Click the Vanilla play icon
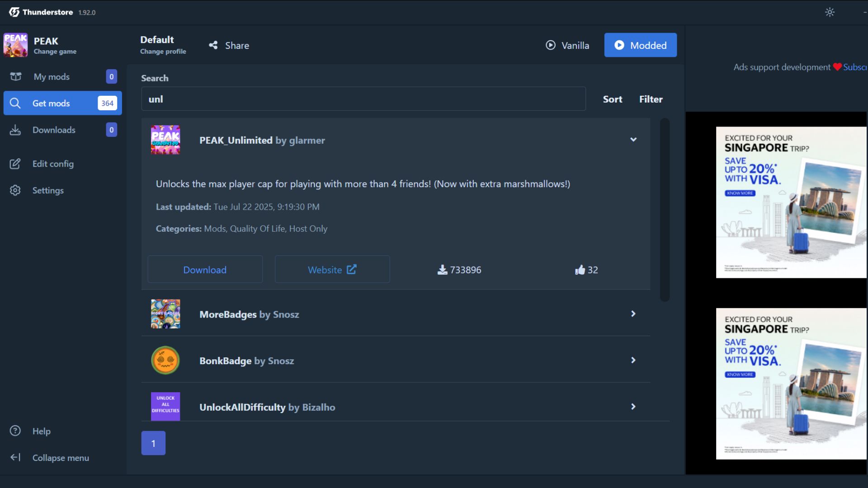Screen dimensions: 868x488 (x=550, y=45)
